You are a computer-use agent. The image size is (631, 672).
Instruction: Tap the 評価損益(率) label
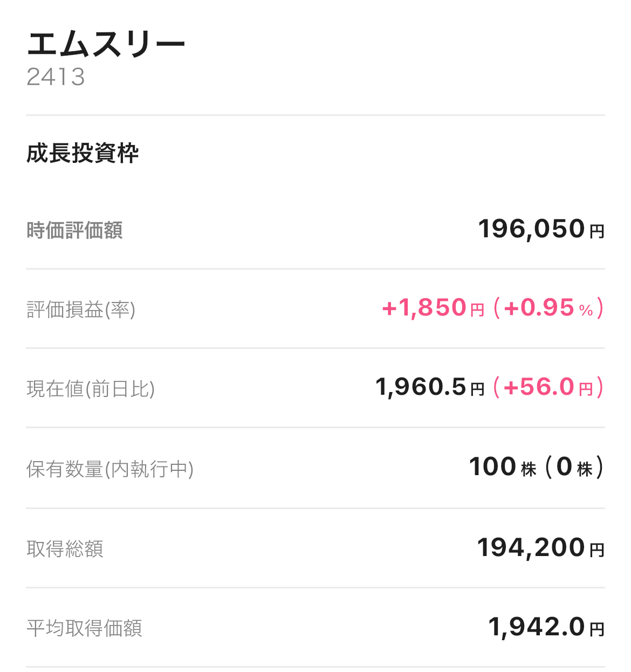[81, 310]
